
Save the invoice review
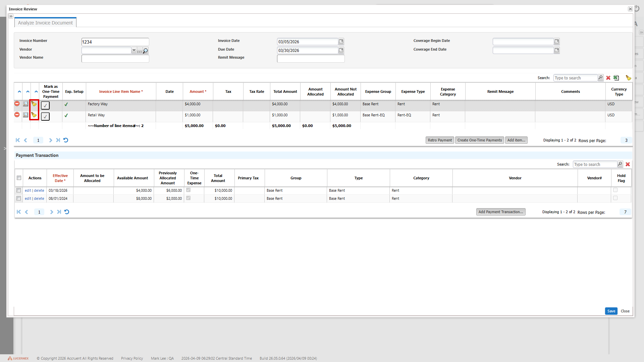(611, 311)
